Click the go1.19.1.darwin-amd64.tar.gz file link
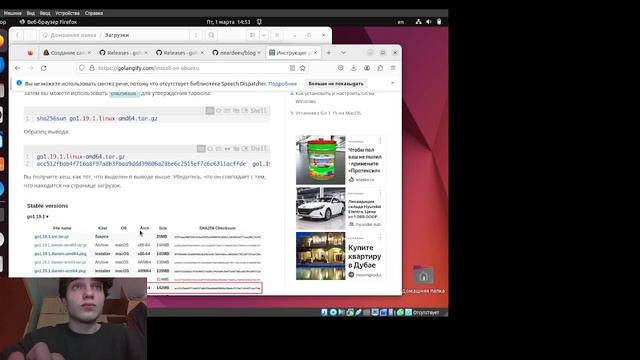 point(60,245)
